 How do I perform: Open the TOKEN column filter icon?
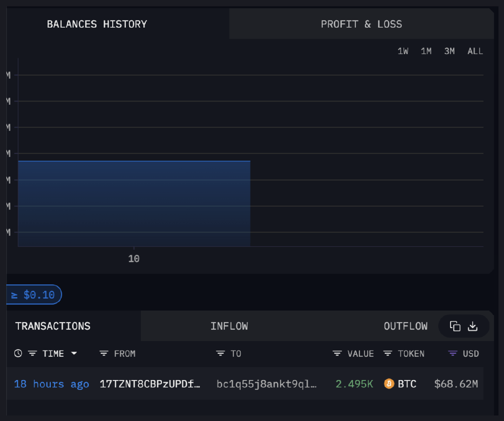point(387,354)
